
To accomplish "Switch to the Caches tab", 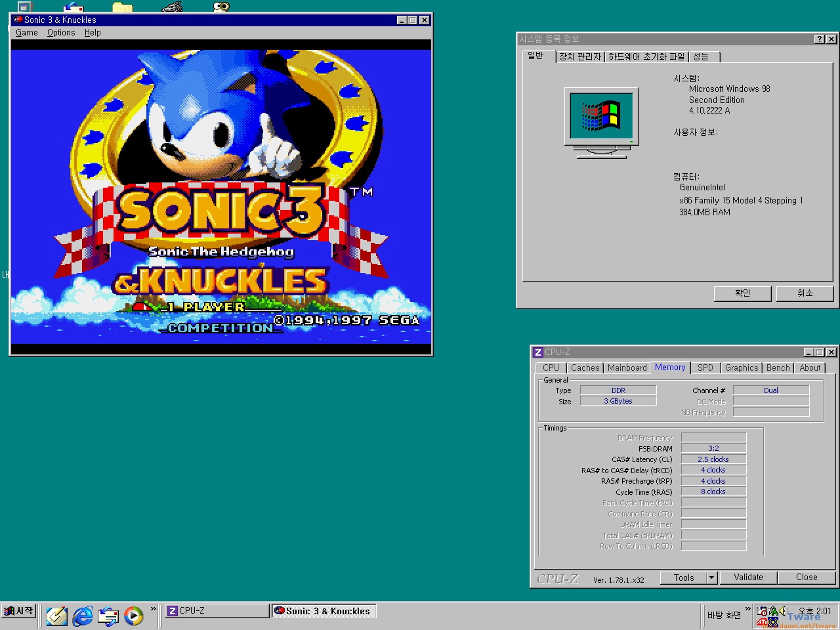I will click(585, 368).
